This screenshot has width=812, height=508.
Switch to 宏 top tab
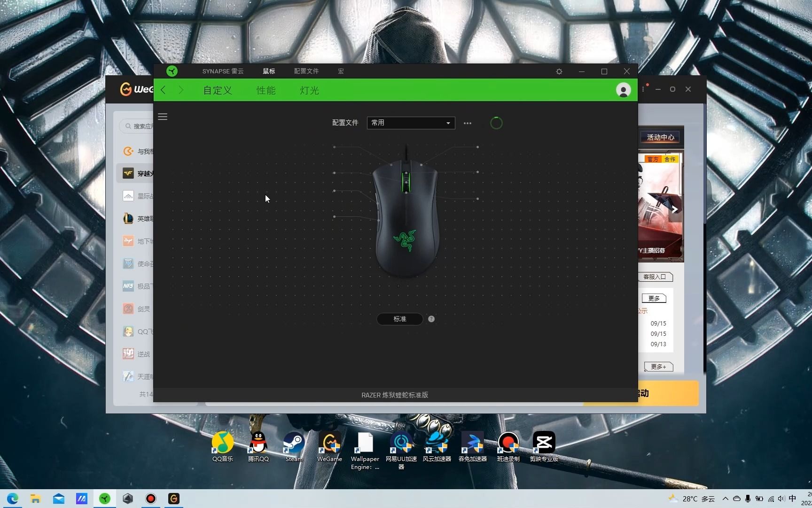(x=341, y=71)
